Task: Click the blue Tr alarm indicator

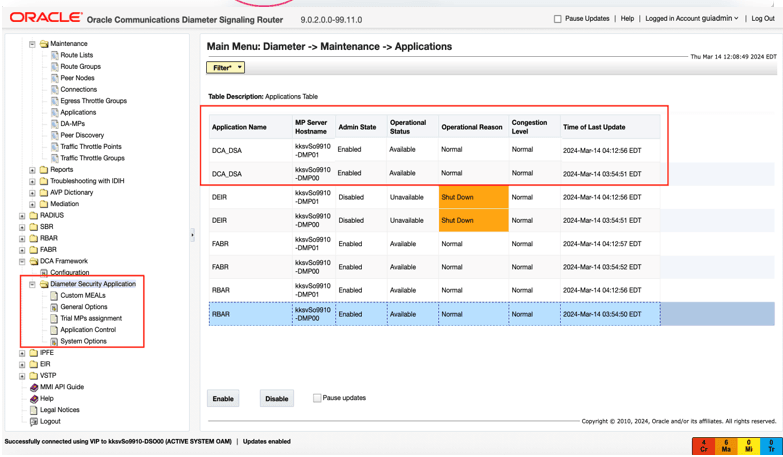Action: pos(771,446)
